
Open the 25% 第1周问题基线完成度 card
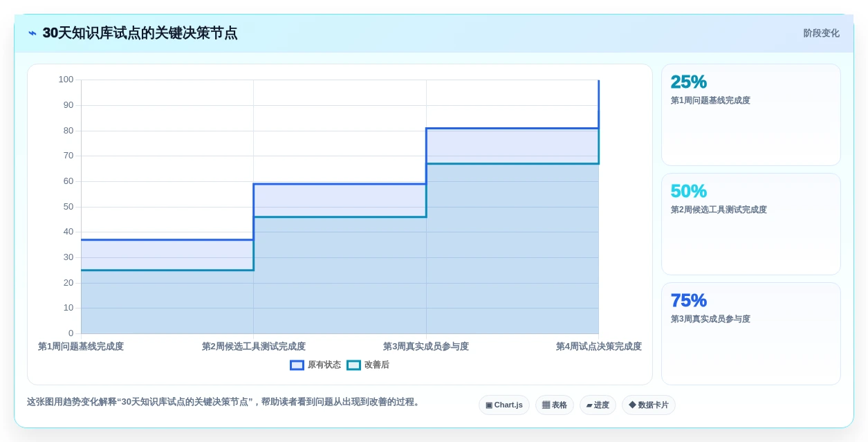(751, 115)
